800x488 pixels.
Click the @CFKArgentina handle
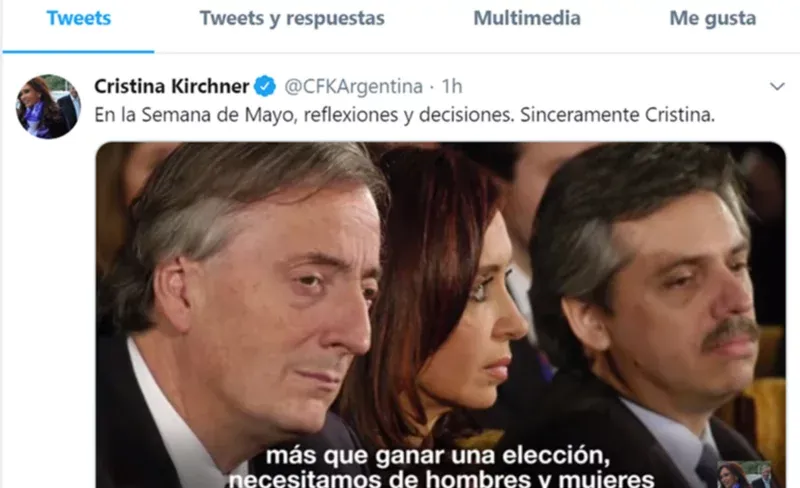tap(353, 86)
